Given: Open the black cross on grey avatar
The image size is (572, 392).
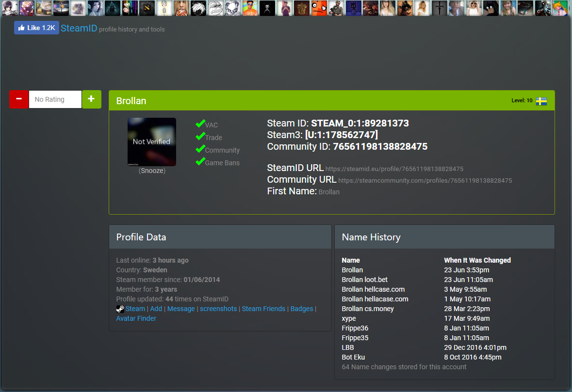Looking at the screenshot, I should pyautogui.click(x=439, y=8).
